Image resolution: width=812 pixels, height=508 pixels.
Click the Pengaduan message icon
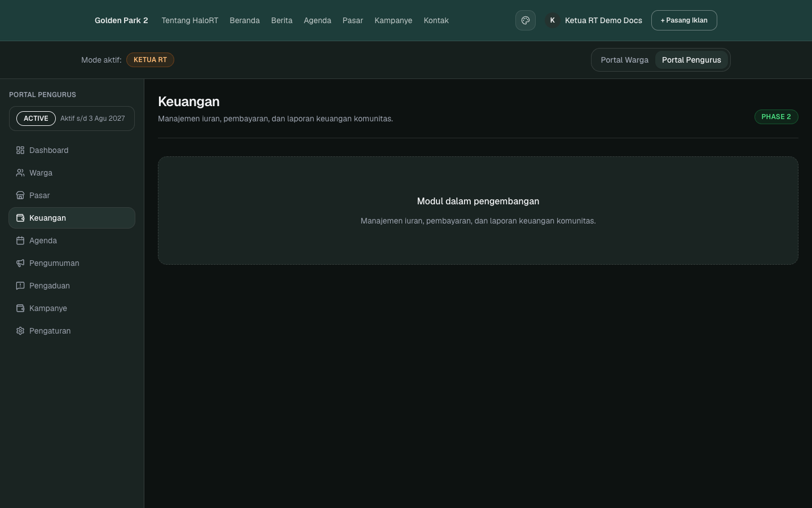[x=20, y=286]
